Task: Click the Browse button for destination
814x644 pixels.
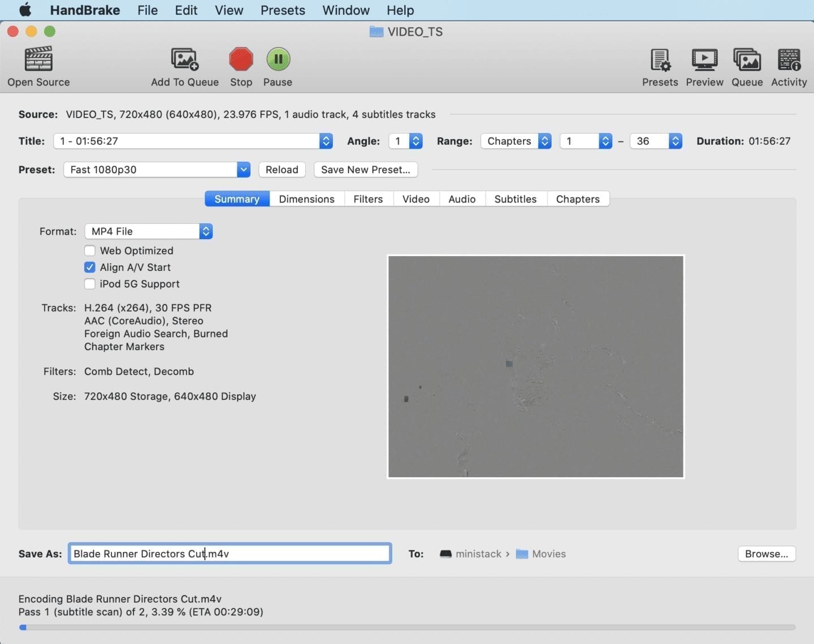Action: [x=766, y=554]
